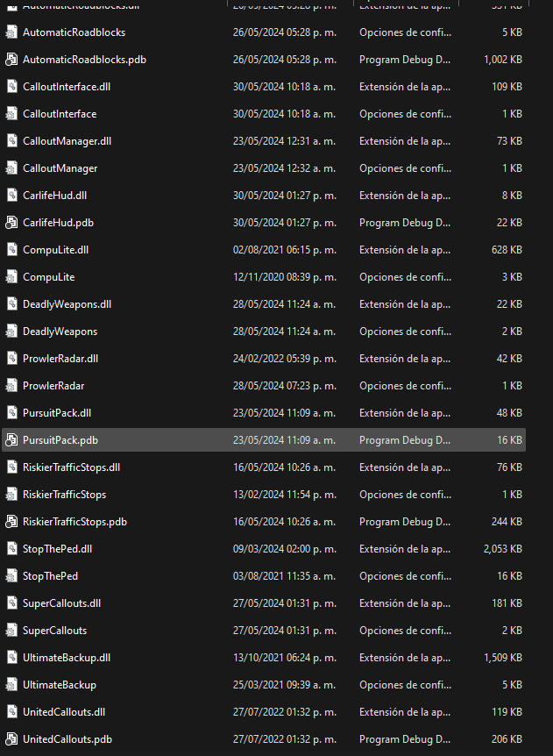Screen dimensions: 553x756
Task: Click the 244 KB size value
Action: tap(507, 522)
